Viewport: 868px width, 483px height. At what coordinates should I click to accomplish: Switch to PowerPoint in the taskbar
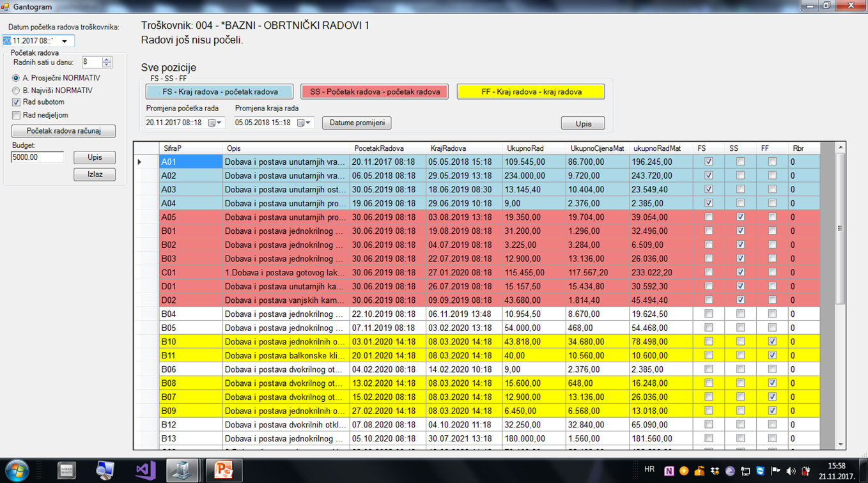pos(223,471)
